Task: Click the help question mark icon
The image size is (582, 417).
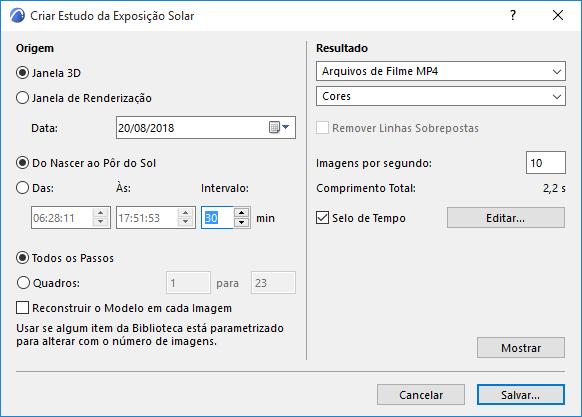Action: tap(513, 15)
